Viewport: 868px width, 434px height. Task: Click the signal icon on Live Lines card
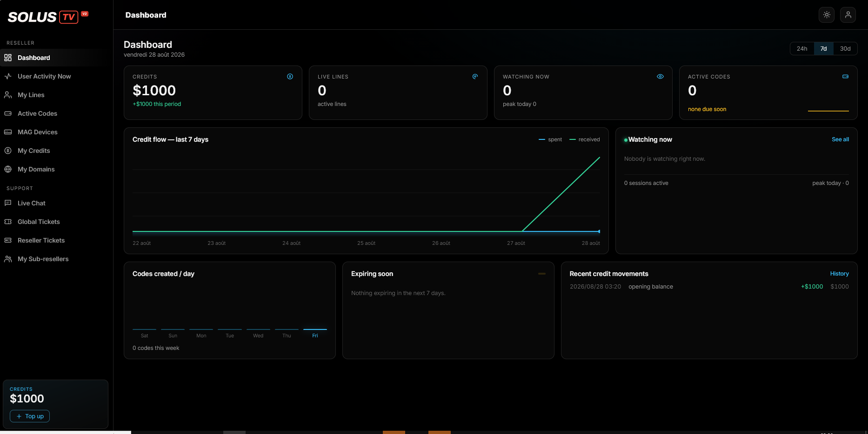pyautogui.click(x=475, y=77)
